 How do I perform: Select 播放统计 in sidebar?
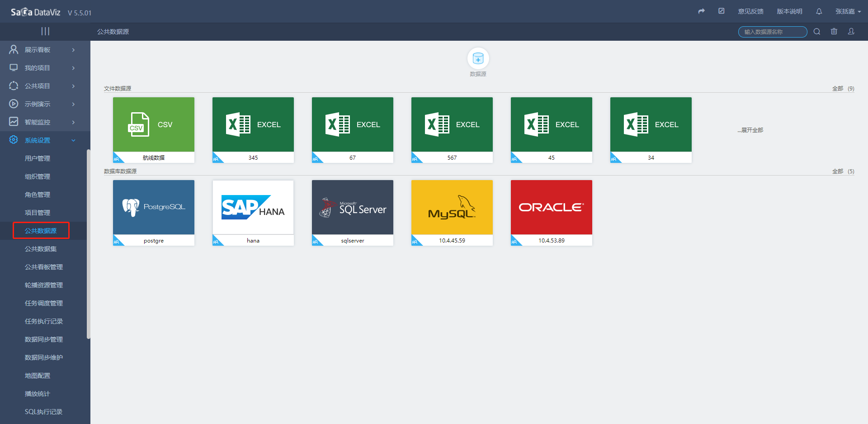tap(38, 394)
